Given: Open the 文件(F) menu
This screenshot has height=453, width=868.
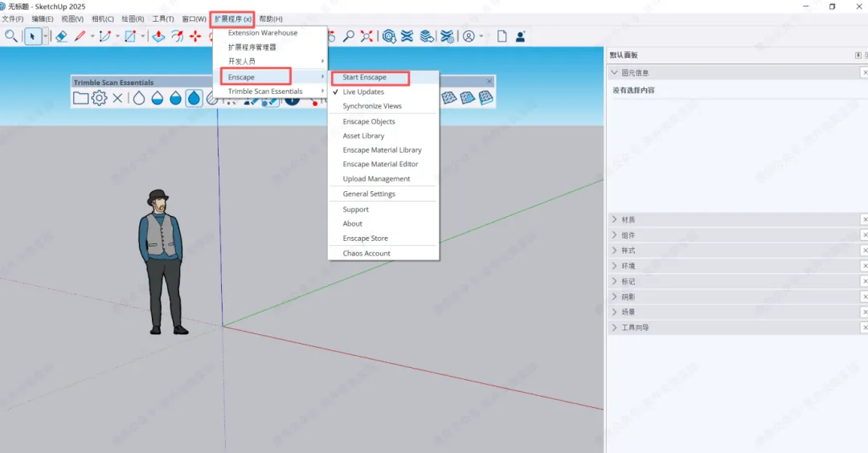Looking at the screenshot, I should coord(13,18).
